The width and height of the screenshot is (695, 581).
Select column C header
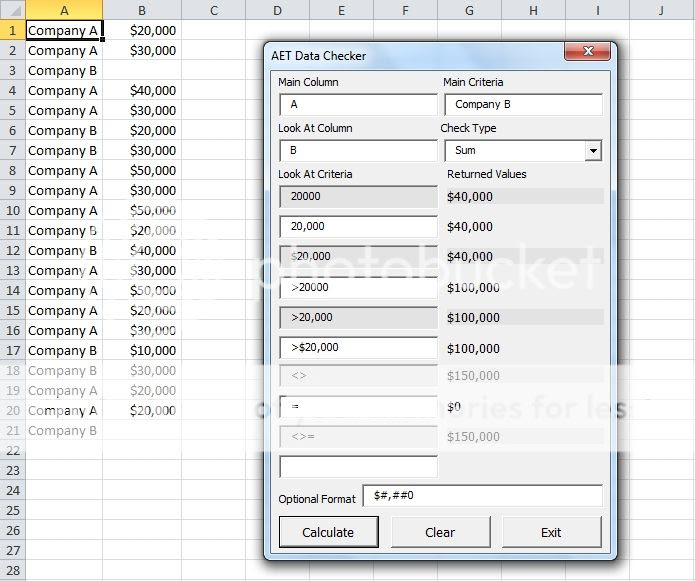213,10
